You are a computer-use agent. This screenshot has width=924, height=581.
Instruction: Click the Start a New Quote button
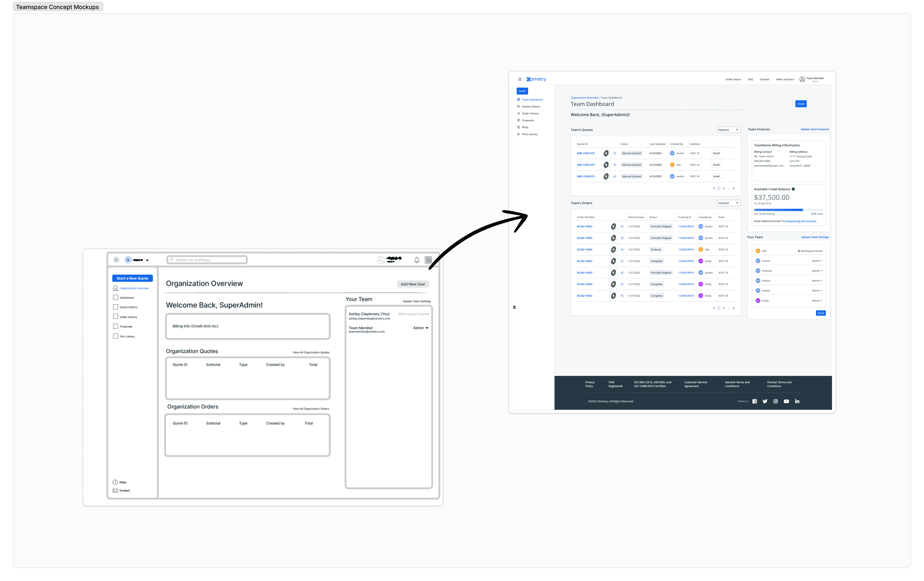coord(132,278)
